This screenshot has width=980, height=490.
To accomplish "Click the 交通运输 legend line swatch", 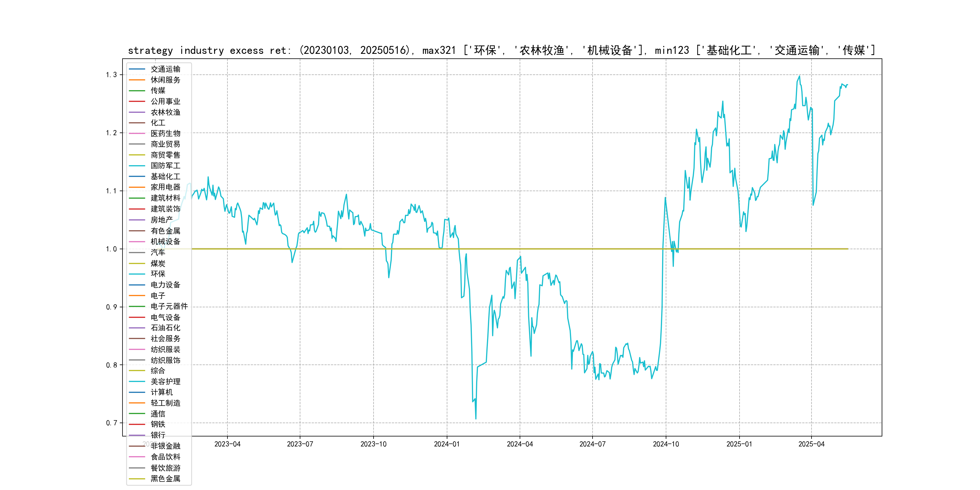I will [x=137, y=69].
